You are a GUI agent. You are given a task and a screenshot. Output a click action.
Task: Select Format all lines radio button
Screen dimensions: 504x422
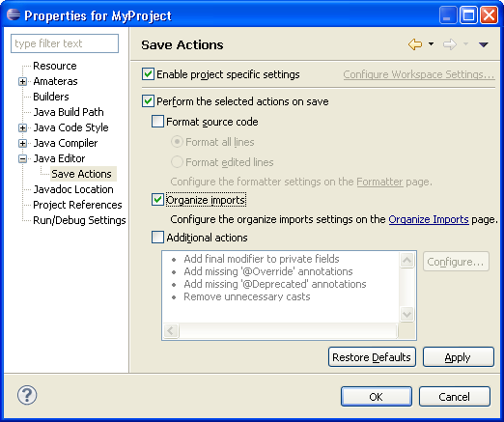(177, 142)
